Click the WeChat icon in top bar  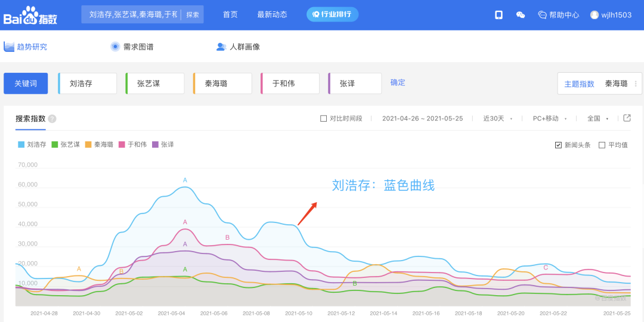521,15
